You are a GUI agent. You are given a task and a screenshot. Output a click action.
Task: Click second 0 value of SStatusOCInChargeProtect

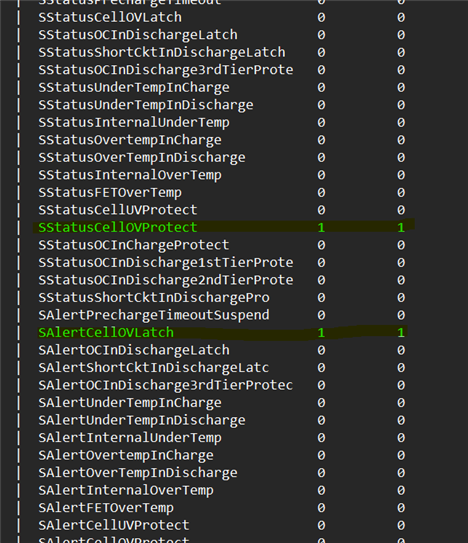(x=401, y=245)
